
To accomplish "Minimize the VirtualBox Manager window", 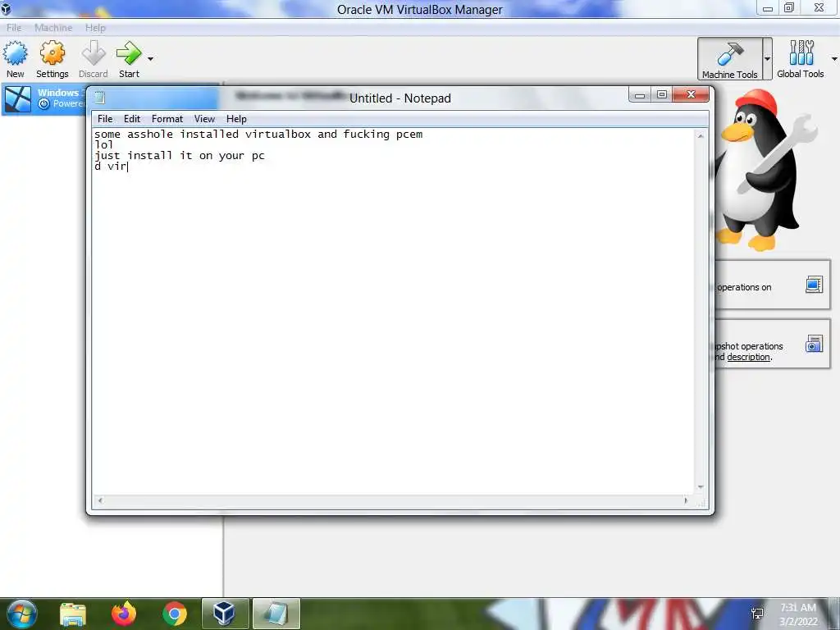I will [x=768, y=8].
